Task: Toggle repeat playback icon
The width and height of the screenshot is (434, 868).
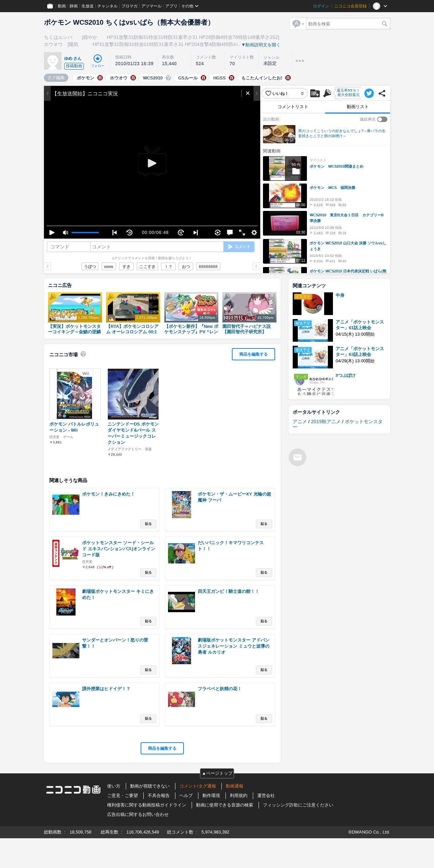Action: click(218, 233)
